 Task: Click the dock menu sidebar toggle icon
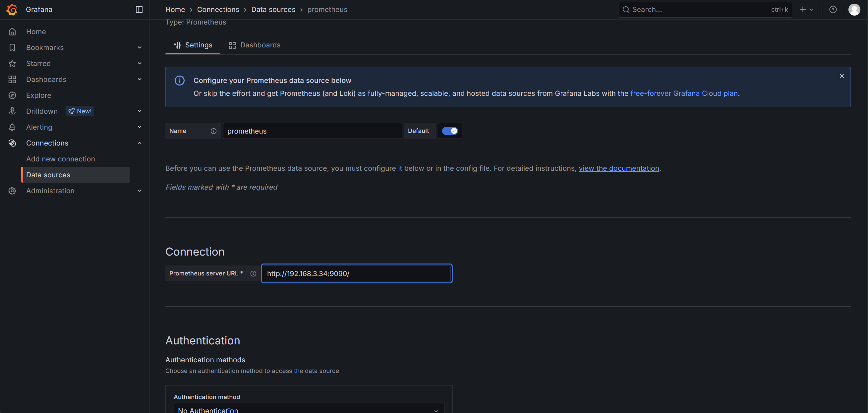(139, 9)
